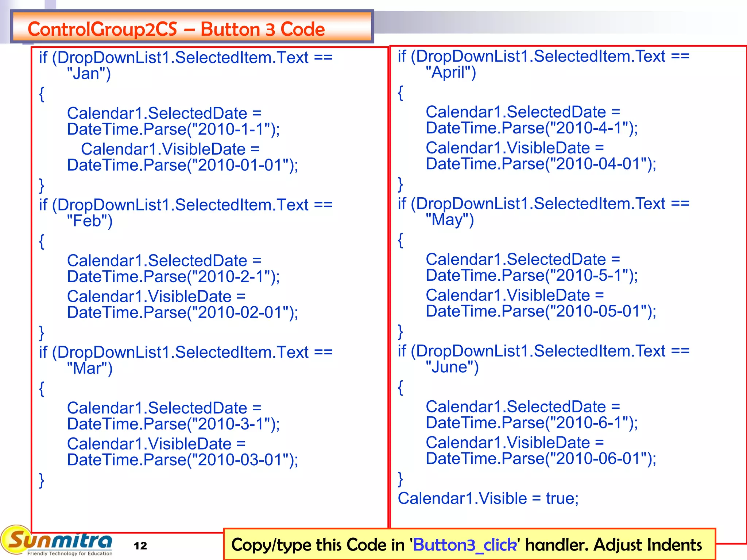Click the 'May' condition string
This screenshot has height=560, width=747.
coord(450,220)
